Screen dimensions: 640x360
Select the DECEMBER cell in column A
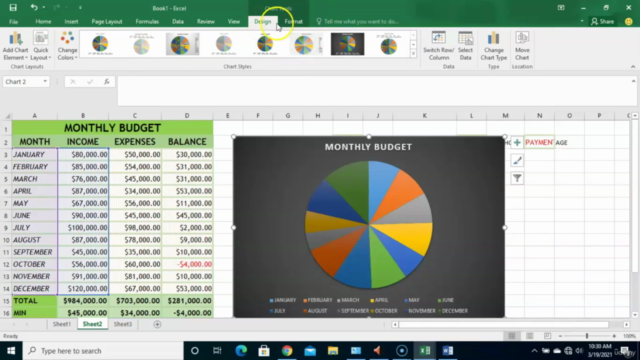35,289
